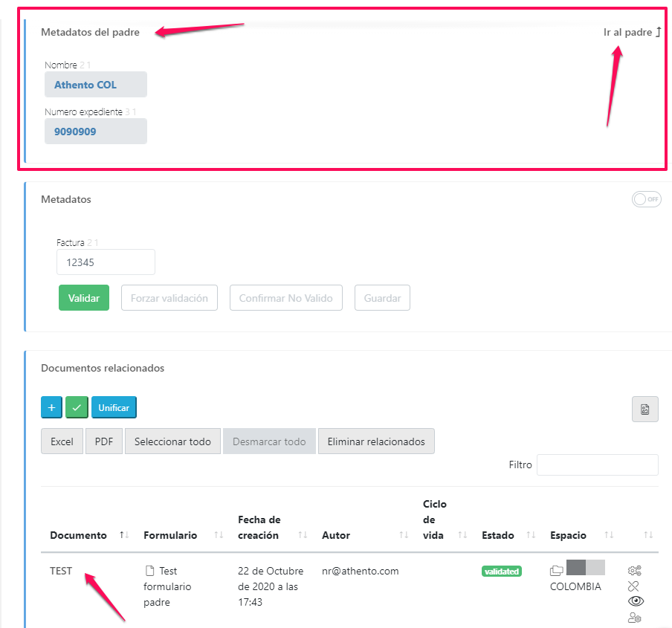Follow the 'Ir al padre' link

pos(632,32)
